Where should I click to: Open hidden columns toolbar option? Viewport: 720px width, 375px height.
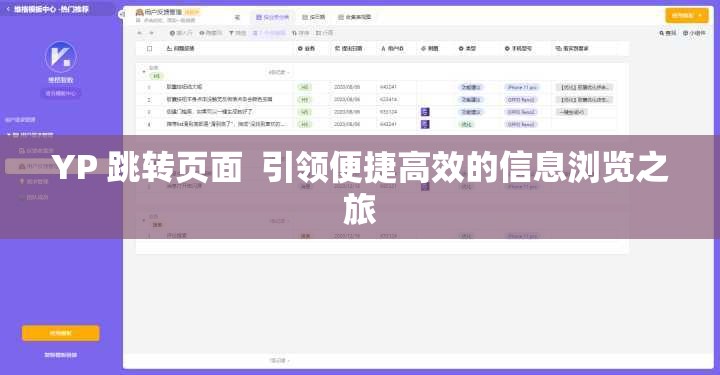pos(210,33)
